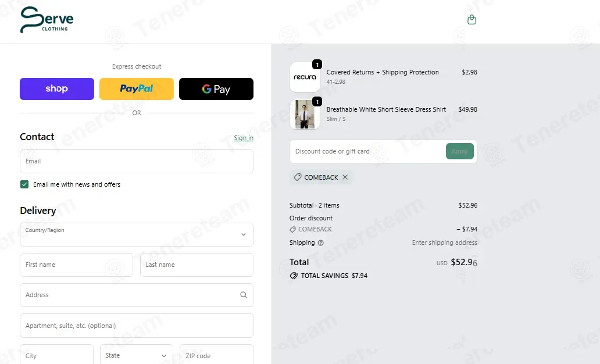
Task: Remove the COMEBACK discount code tag
Action: coord(345,177)
